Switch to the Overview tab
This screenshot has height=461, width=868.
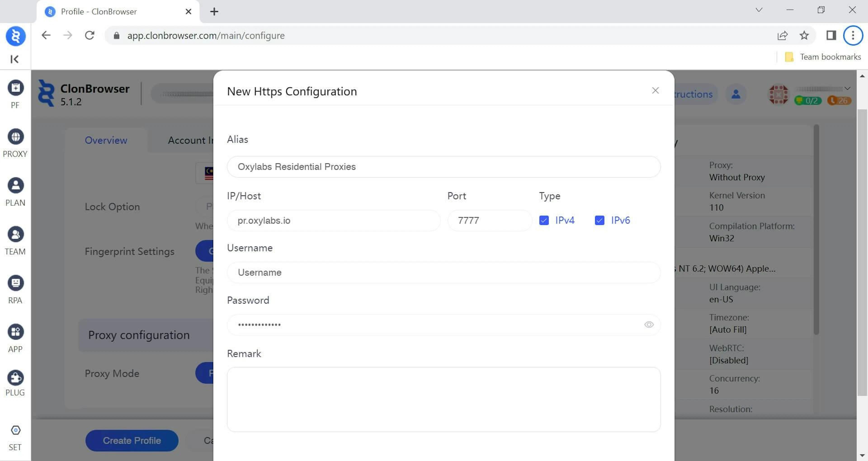pyautogui.click(x=106, y=140)
